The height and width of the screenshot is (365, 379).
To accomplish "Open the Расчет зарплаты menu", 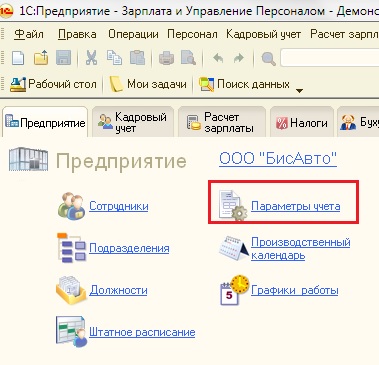I will 344,34.
